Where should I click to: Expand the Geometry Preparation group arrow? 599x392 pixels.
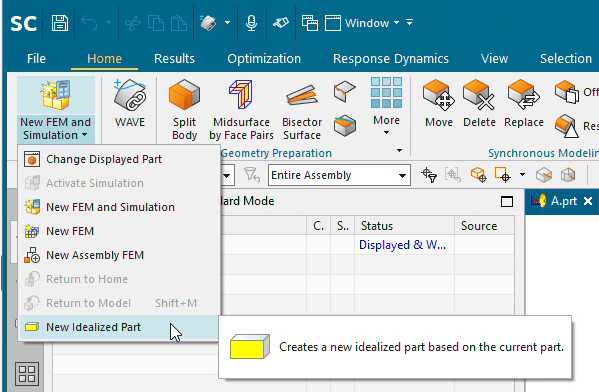399,151
